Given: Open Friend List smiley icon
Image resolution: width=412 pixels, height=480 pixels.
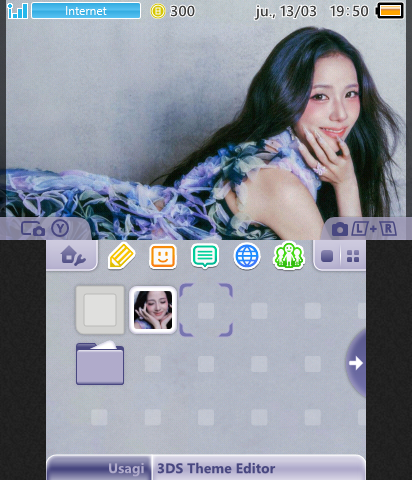Looking at the screenshot, I should click(x=163, y=256).
